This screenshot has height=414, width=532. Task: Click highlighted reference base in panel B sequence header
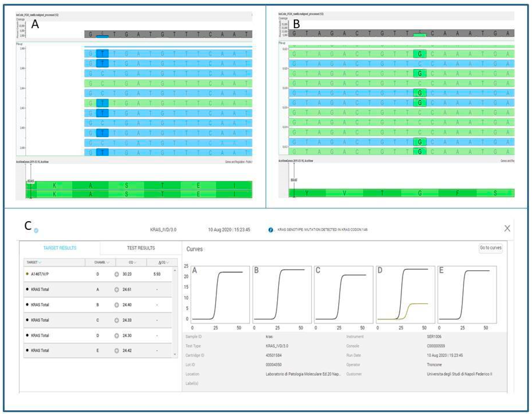pos(420,33)
